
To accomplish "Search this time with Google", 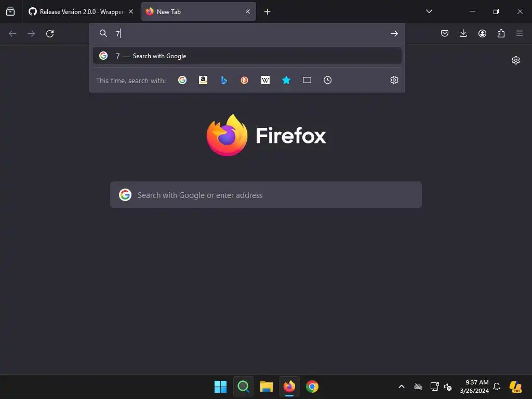I will [182, 80].
